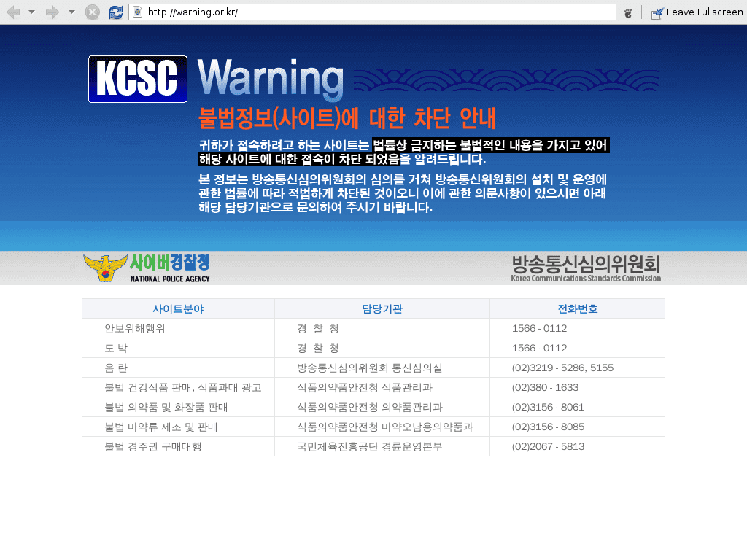This screenshot has height=560, width=747.
Task: Open the forward history dropdown arrow
Action: 72,12
